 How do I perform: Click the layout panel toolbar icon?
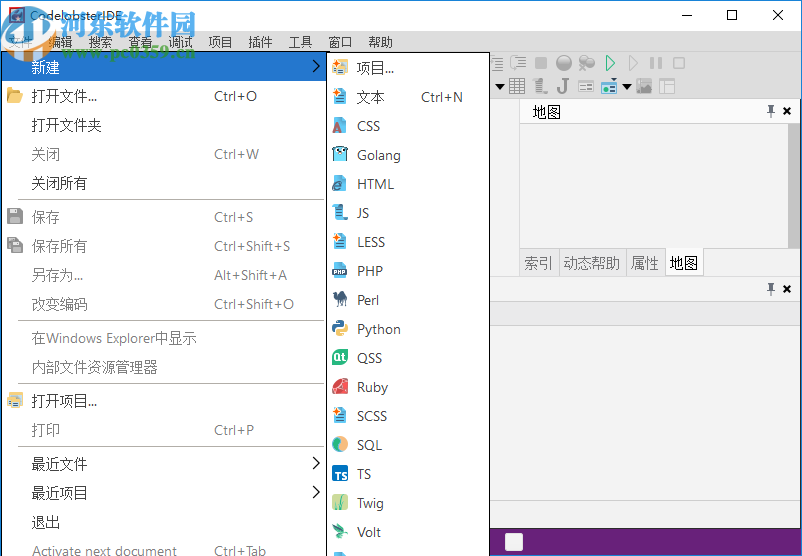click(x=667, y=86)
